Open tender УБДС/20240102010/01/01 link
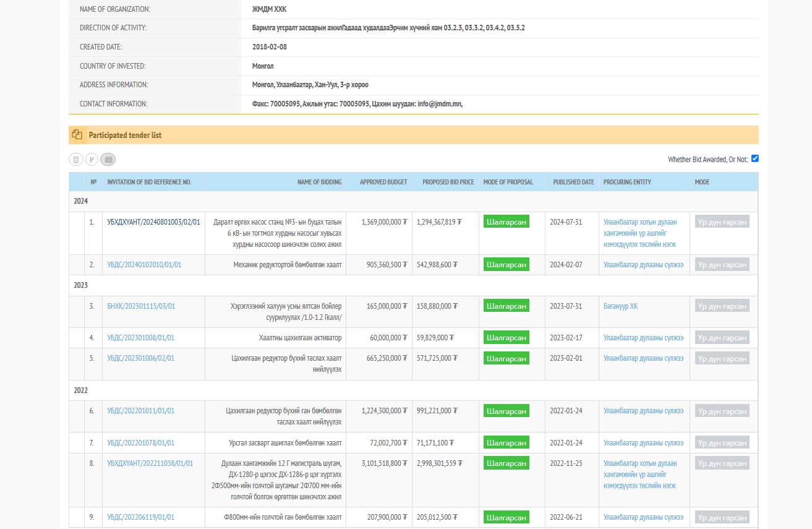 pyautogui.click(x=144, y=265)
